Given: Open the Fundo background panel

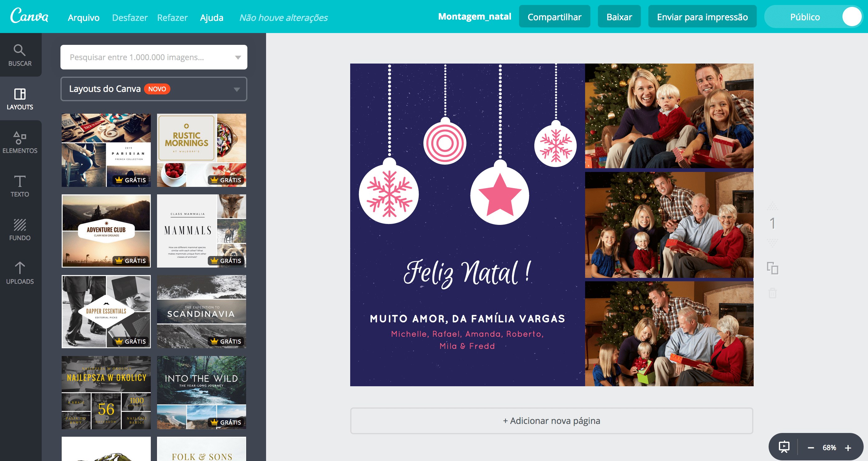Looking at the screenshot, I should pos(20,230).
